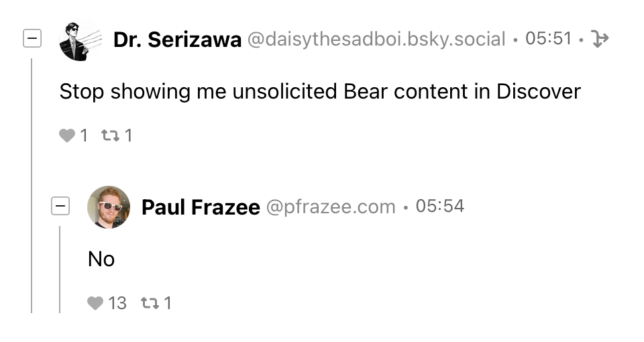Repost Dr. Serizawa's post using the repost icon
This screenshot has height=342, width=644.
pos(108,135)
